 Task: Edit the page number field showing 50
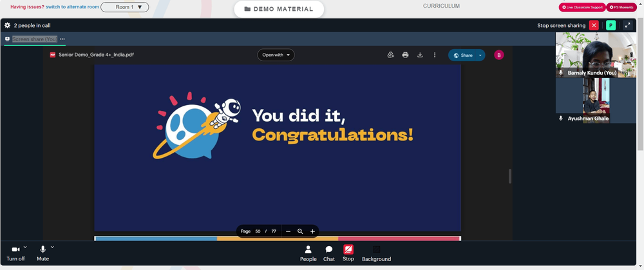pos(258,231)
